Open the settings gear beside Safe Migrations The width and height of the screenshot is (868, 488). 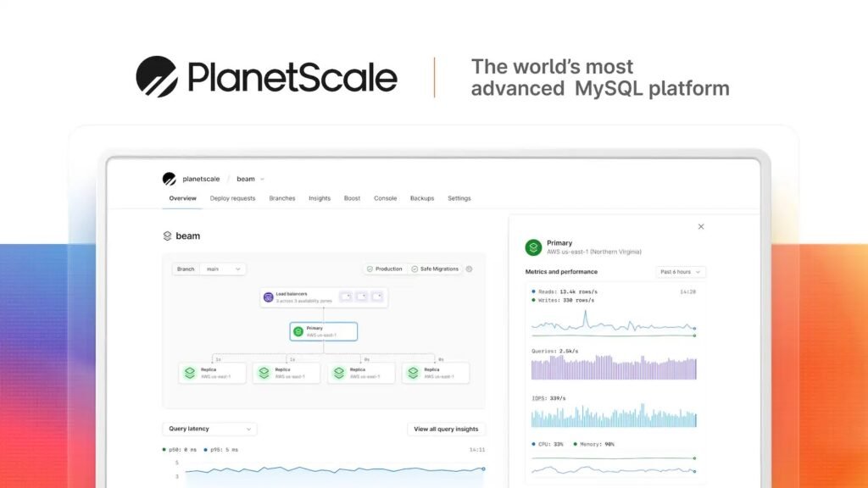pos(470,269)
